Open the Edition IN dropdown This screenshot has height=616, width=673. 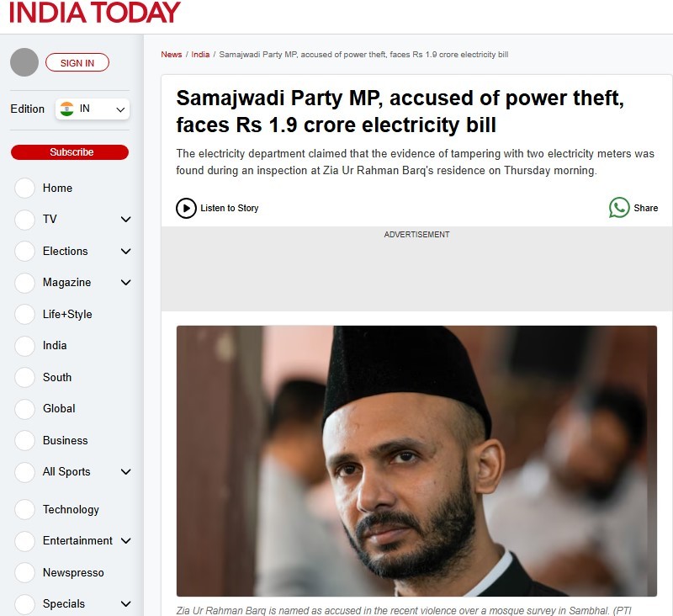point(93,109)
